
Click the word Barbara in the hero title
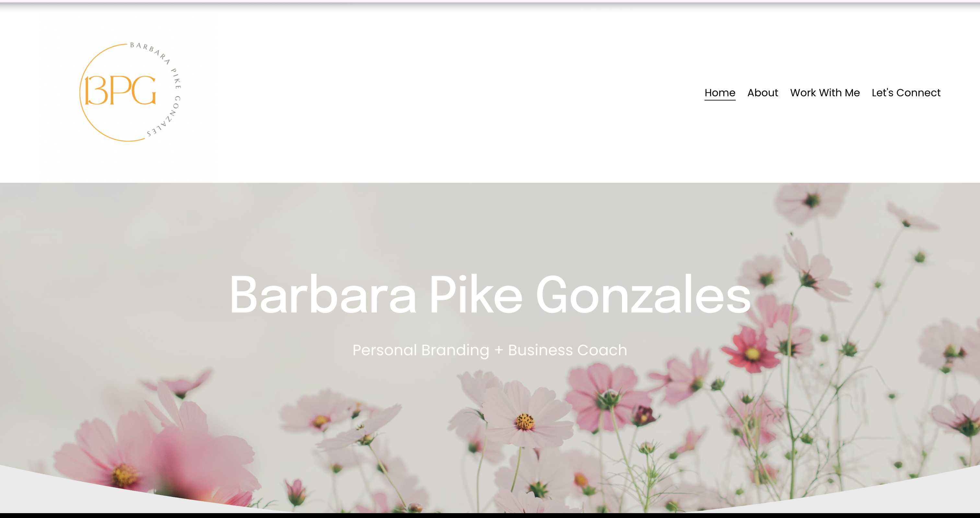point(322,295)
